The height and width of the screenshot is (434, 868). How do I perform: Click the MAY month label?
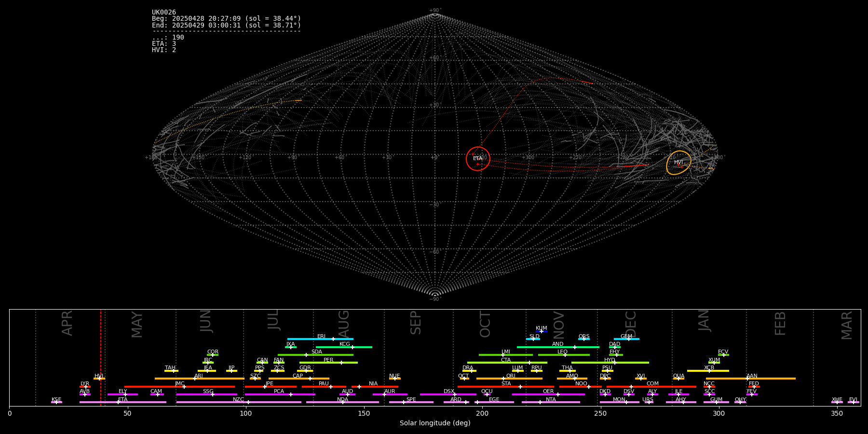137,325
